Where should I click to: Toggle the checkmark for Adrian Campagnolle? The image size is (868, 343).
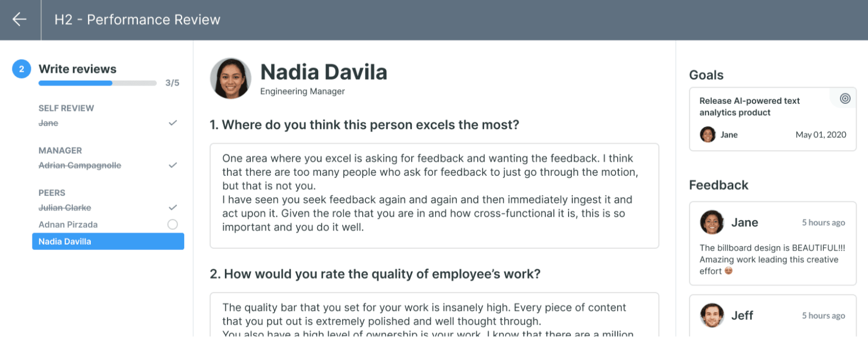173,165
